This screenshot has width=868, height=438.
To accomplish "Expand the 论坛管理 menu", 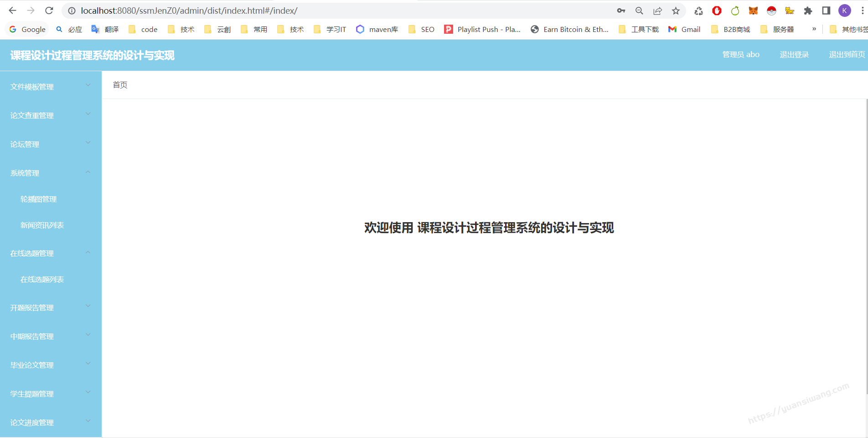I will click(x=51, y=144).
